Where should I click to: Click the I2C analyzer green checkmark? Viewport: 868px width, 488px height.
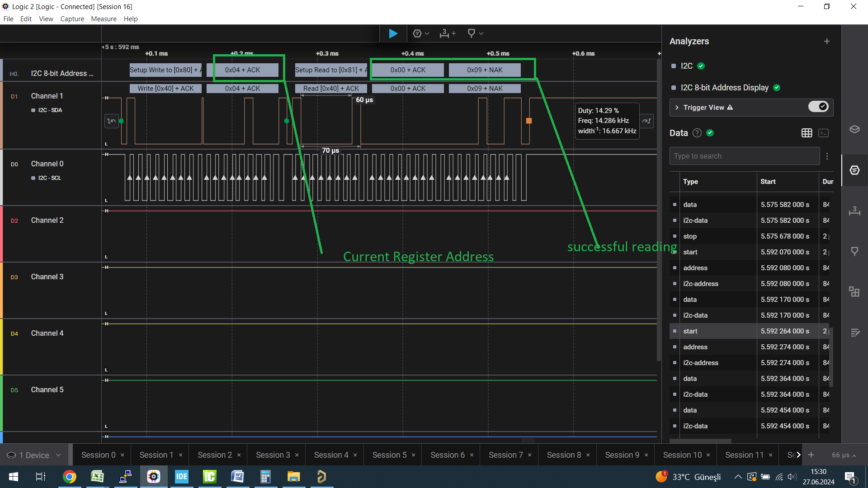click(701, 66)
